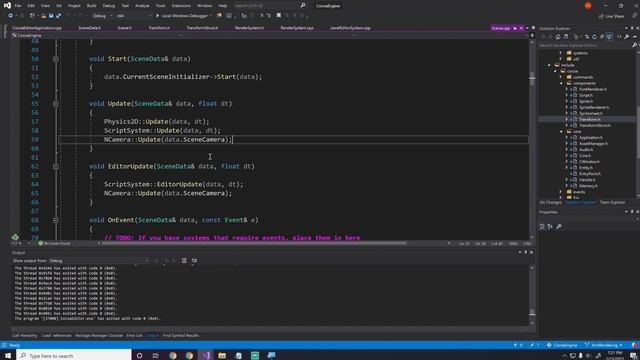The height and width of the screenshot is (360, 640).
Task: Open the Package Manager Console tab
Action: [99, 336]
